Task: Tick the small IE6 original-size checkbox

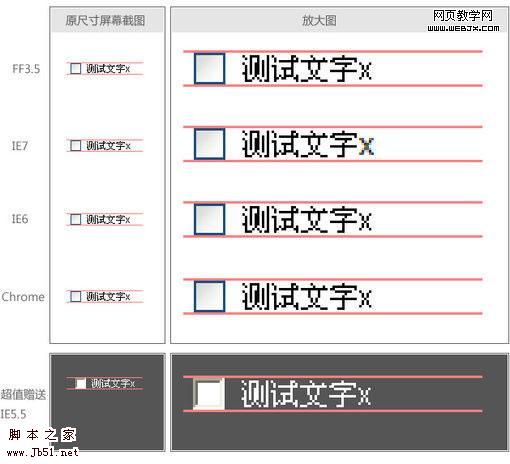Action: coord(76,219)
